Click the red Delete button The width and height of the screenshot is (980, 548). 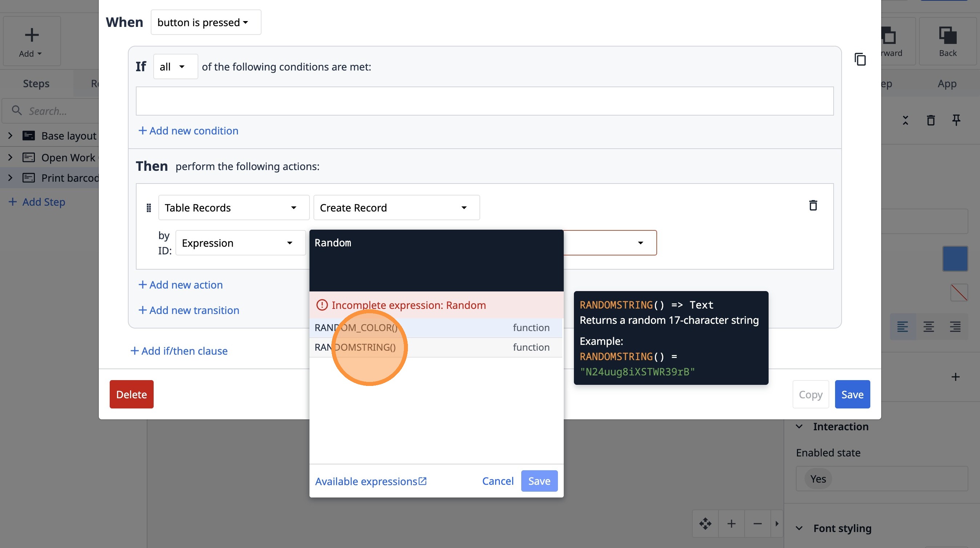(x=131, y=394)
